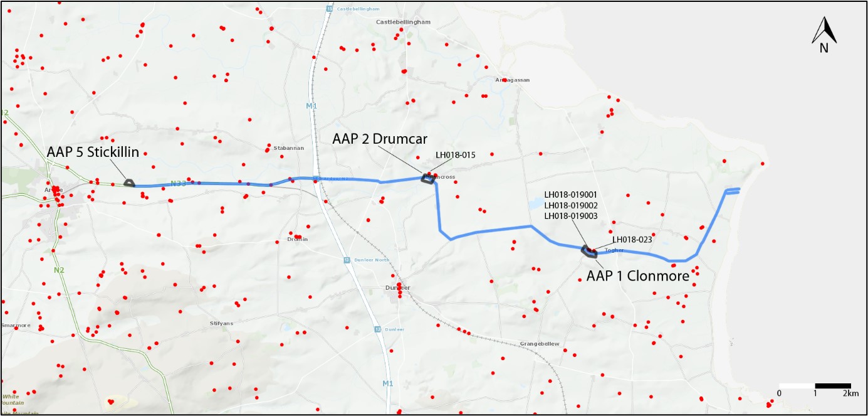Click the AAP 5 Stickillin text label
The width and height of the screenshot is (868, 416).
pyautogui.click(x=93, y=152)
